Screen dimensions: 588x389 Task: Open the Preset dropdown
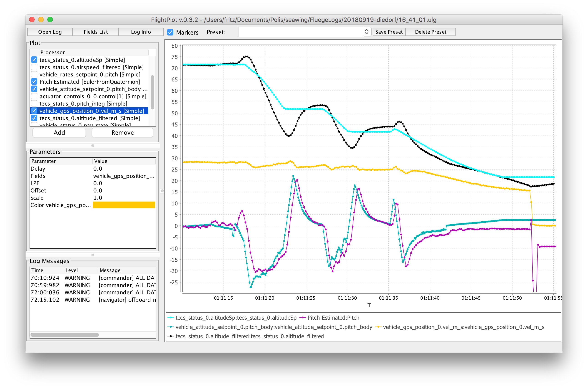point(301,32)
